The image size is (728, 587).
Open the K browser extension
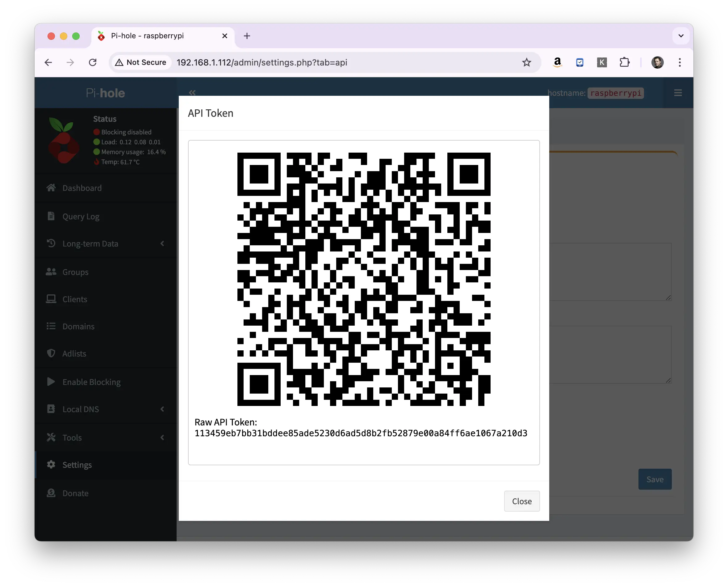pos(602,62)
